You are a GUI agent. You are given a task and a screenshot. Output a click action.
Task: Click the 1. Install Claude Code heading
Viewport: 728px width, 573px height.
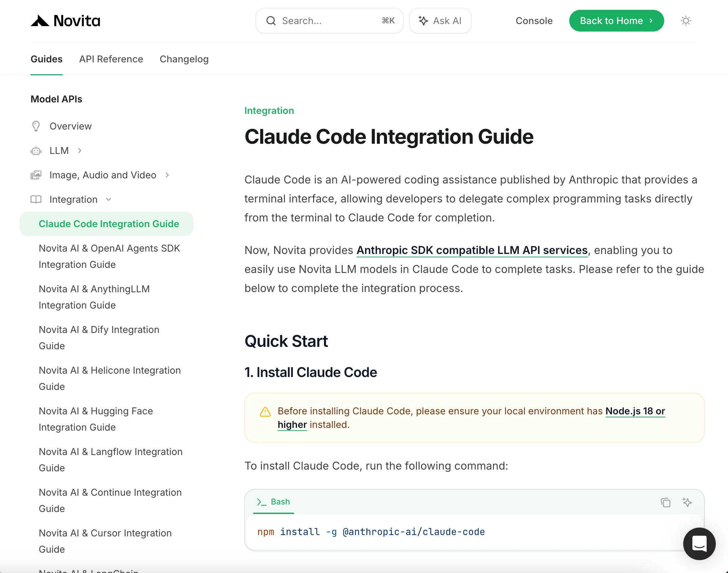pyautogui.click(x=310, y=372)
